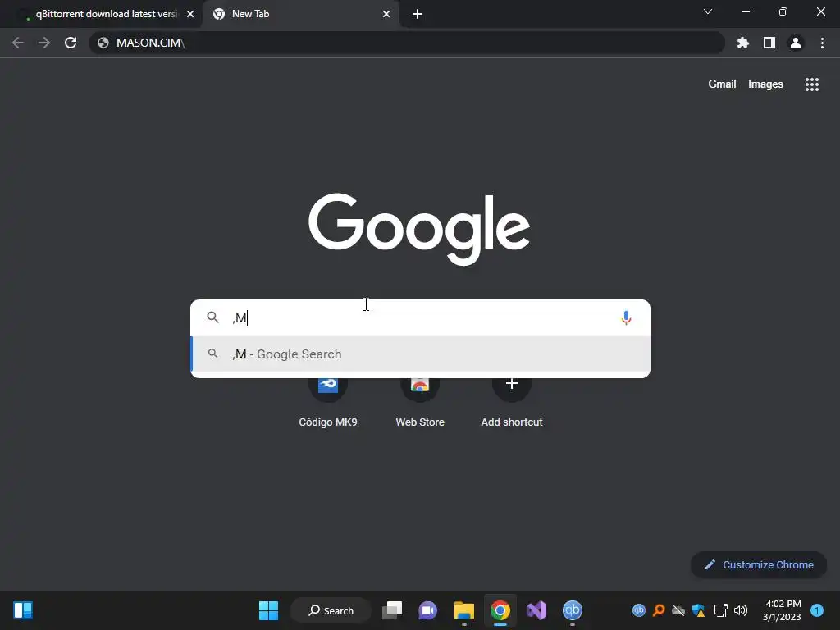840x630 pixels.
Task: Select the New Tab tab
Action: pos(300,14)
